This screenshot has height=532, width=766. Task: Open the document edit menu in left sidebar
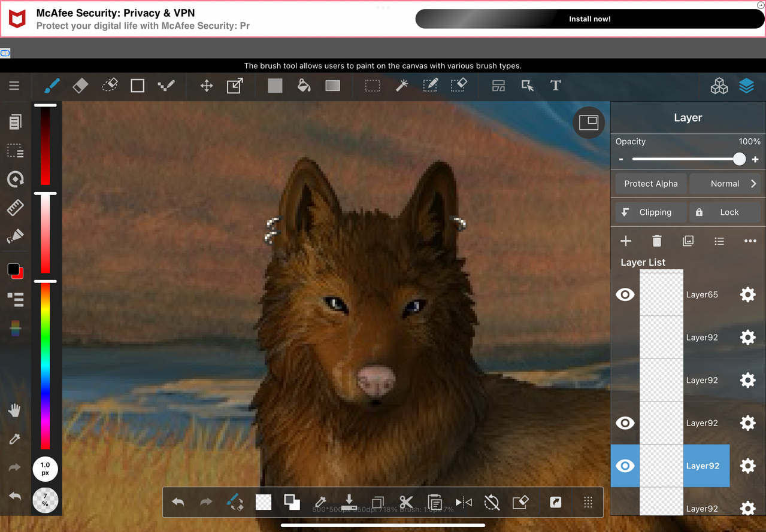coord(16,122)
